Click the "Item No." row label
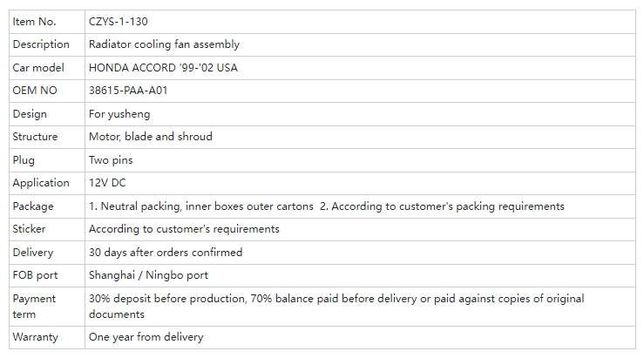The width and height of the screenshot is (644, 358). 34,21
